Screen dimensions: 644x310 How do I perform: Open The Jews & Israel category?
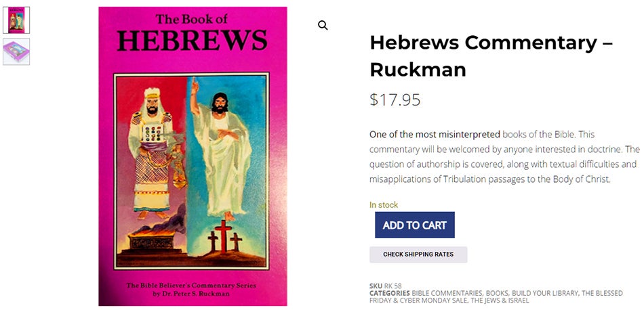(x=500, y=301)
